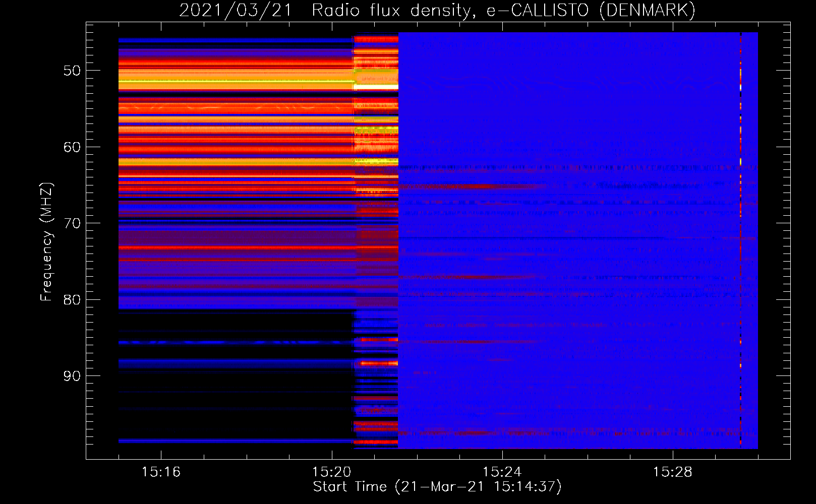Click the 50 frequency axis label
Image resolution: width=816 pixels, height=504 pixels.
coord(72,71)
